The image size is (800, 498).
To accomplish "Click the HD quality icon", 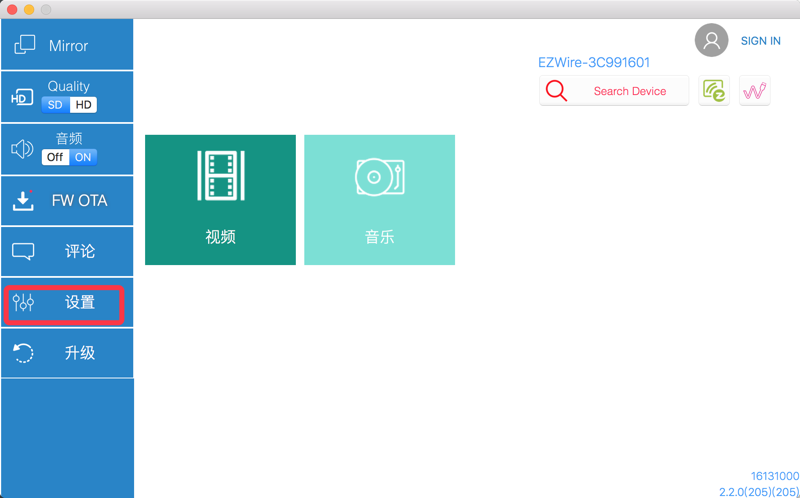I will tap(22, 97).
